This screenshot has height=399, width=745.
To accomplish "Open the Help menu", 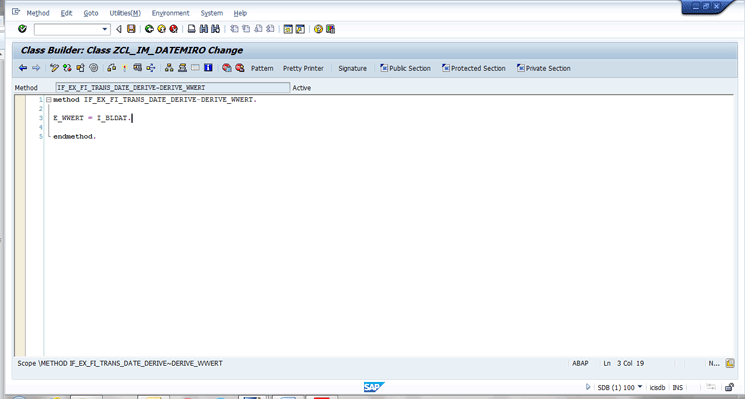I will [240, 13].
